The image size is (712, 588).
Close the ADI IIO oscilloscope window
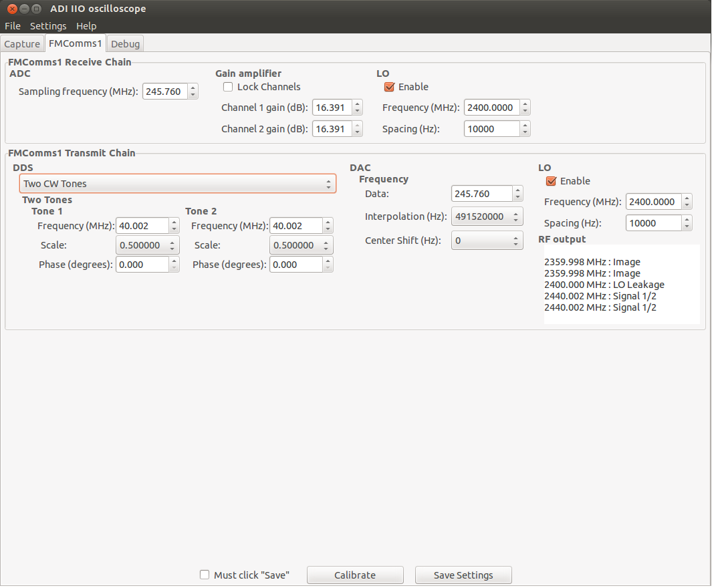[x=12, y=9]
